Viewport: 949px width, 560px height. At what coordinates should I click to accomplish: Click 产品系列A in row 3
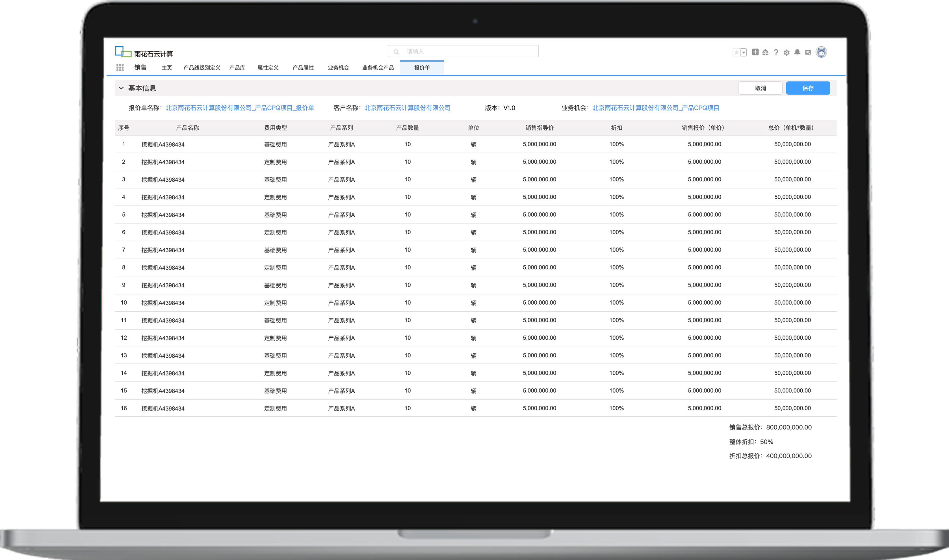pyautogui.click(x=341, y=180)
